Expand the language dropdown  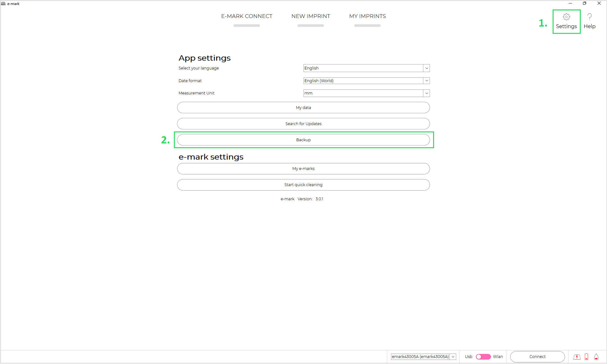click(426, 68)
